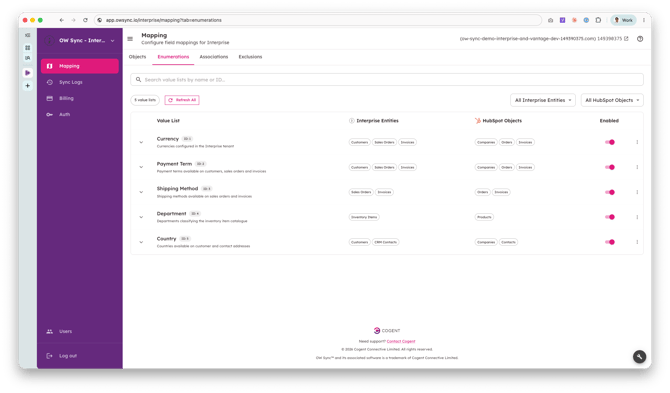Click the Cogent logo in footer

click(x=387, y=331)
